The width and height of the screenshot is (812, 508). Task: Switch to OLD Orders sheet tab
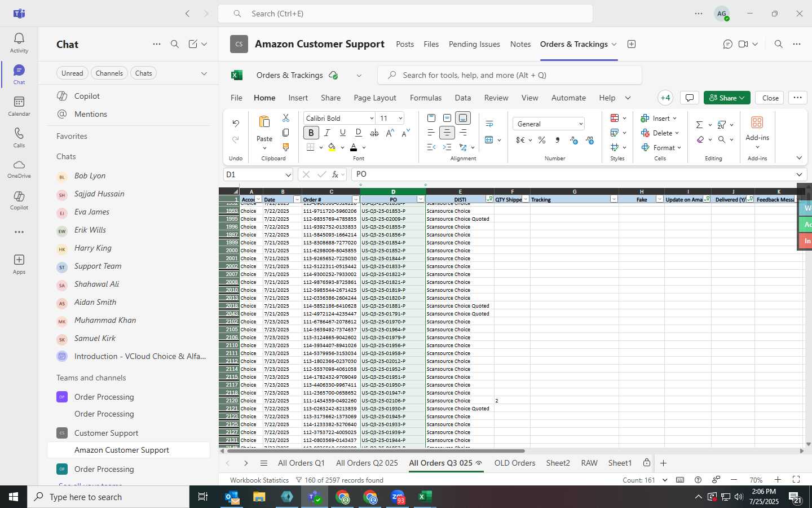point(515,463)
